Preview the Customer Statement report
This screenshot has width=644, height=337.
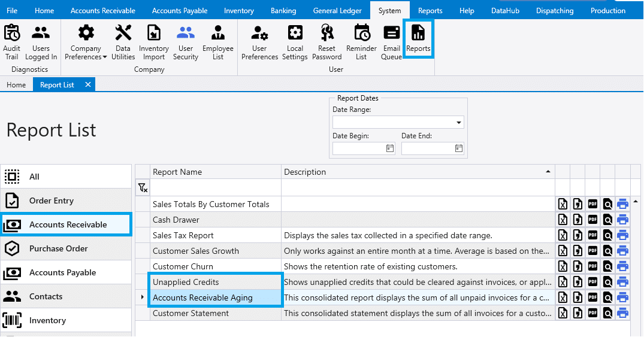click(607, 313)
